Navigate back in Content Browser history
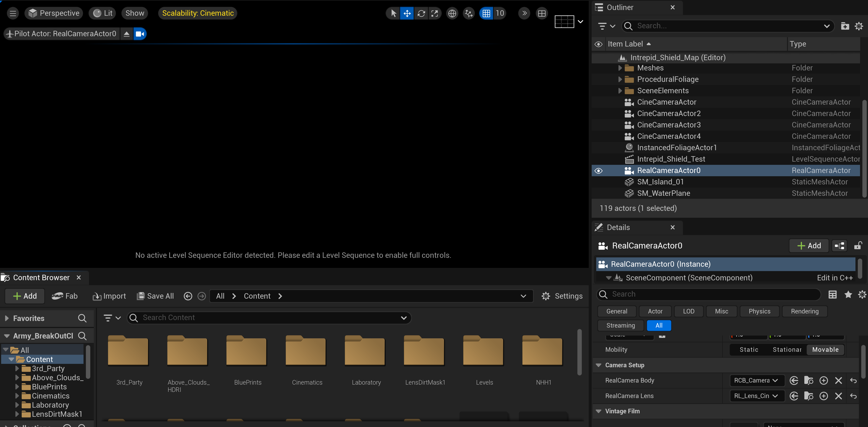The height and width of the screenshot is (427, 868). [188, 296]
